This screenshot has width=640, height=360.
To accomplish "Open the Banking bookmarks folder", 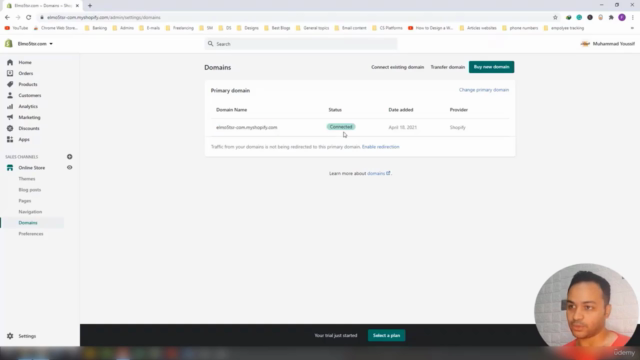I will 96,28.
